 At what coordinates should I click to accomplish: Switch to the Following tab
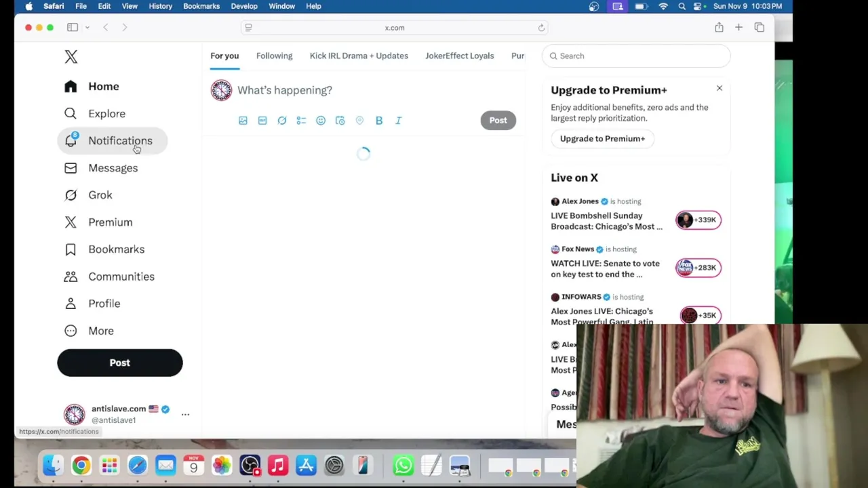click(274, 56)
